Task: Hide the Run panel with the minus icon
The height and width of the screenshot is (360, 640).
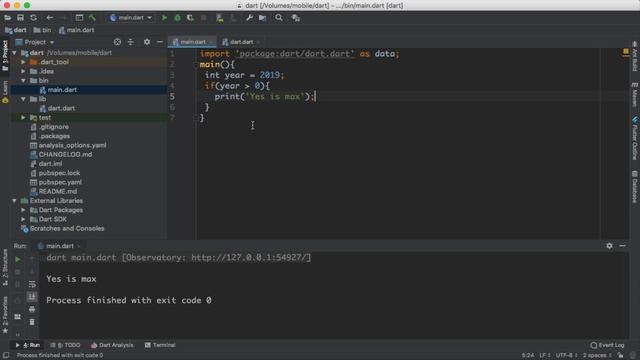Action: (x=622, y=246)
